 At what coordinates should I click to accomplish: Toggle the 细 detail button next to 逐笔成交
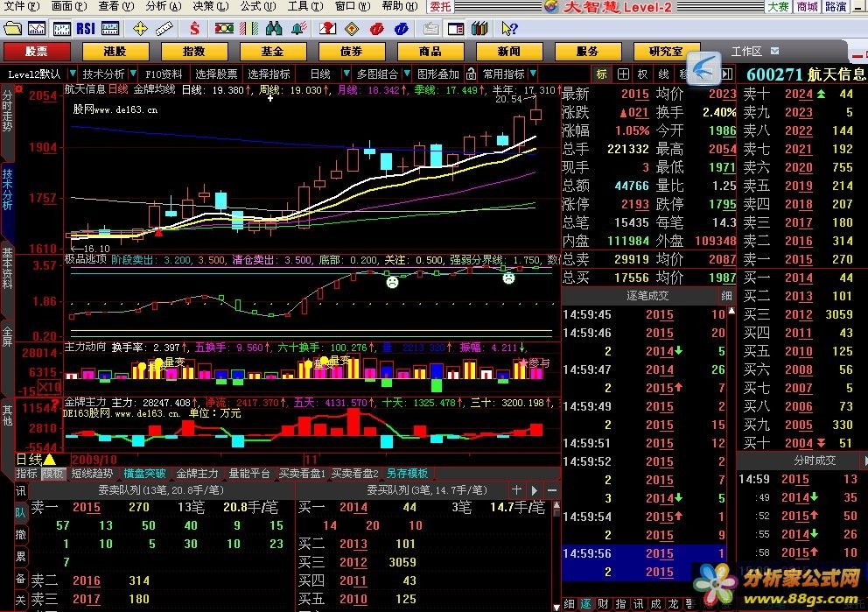pyautogui.click(x=726, y=296)
